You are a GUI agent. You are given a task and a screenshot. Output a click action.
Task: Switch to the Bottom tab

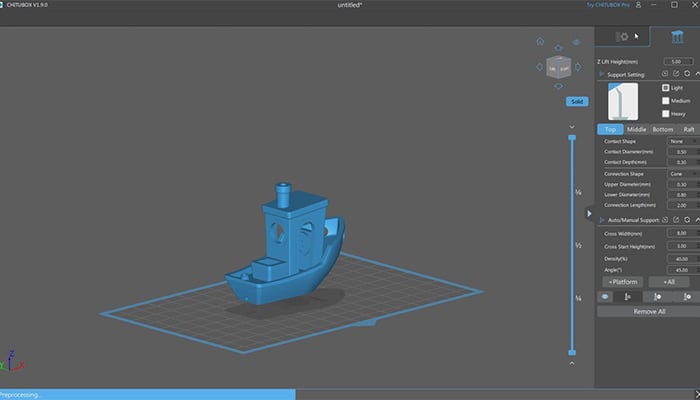pos(663,129)
